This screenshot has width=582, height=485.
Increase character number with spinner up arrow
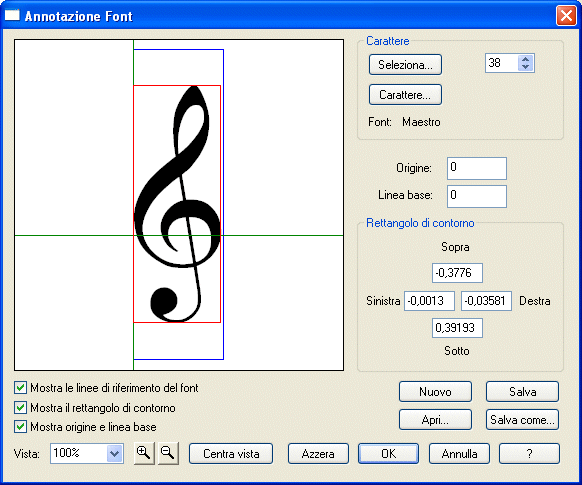(x=525, y=59)
